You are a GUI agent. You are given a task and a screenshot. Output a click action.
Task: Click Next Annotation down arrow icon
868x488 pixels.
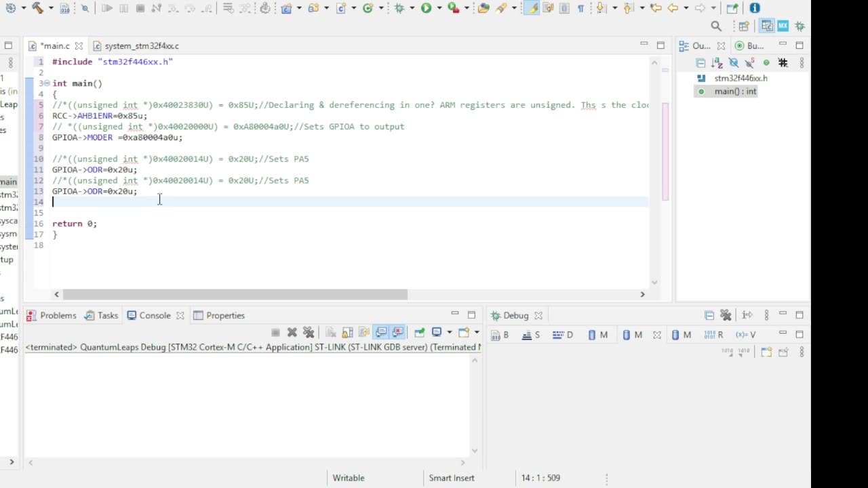tap(601, 8)
